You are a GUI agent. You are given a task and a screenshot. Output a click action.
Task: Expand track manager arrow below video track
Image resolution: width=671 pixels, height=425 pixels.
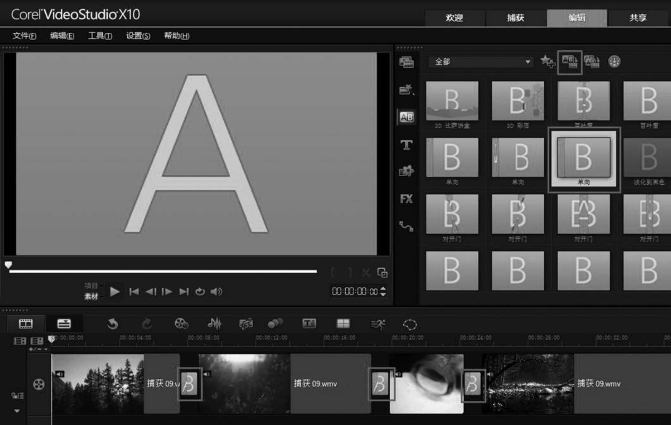click(16, 410)
